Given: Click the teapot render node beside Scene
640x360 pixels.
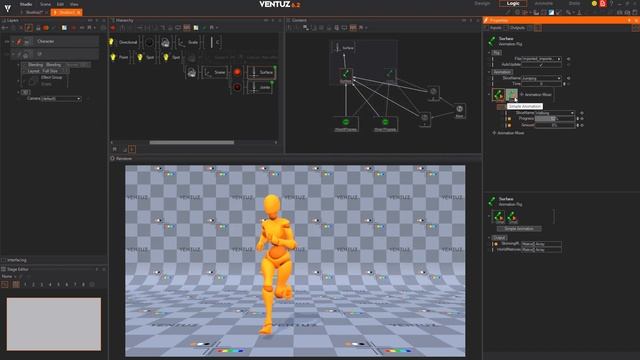Looking at the screenshot, I should click(x=191, y=72).
